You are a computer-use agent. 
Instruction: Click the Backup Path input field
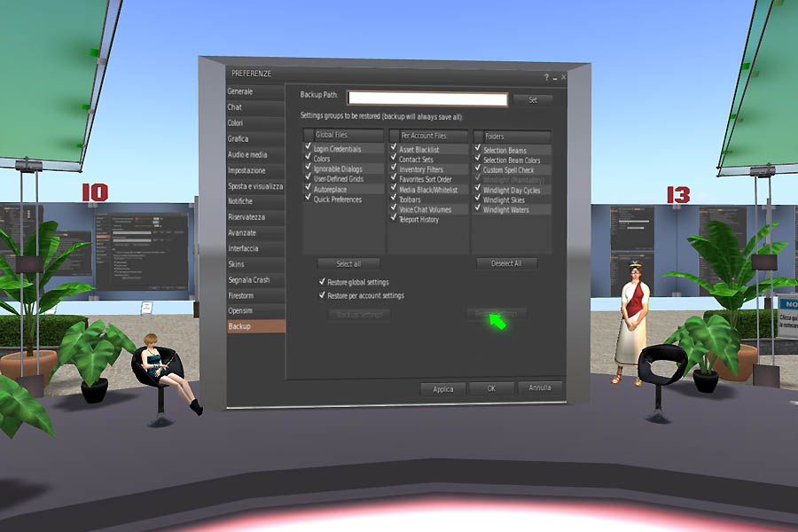[427, 98]
